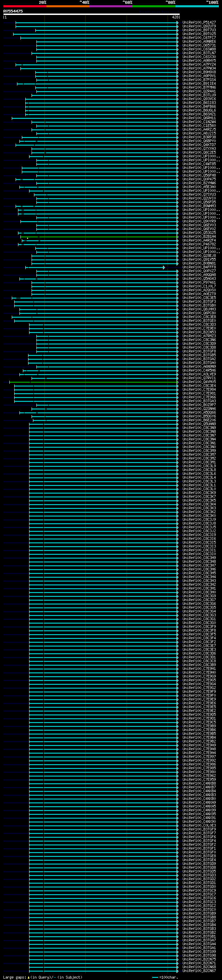
Task: Click the green alignment bar for UniRef100_Q4VM05
Action: pyautogui.click(x=94, y=382)
